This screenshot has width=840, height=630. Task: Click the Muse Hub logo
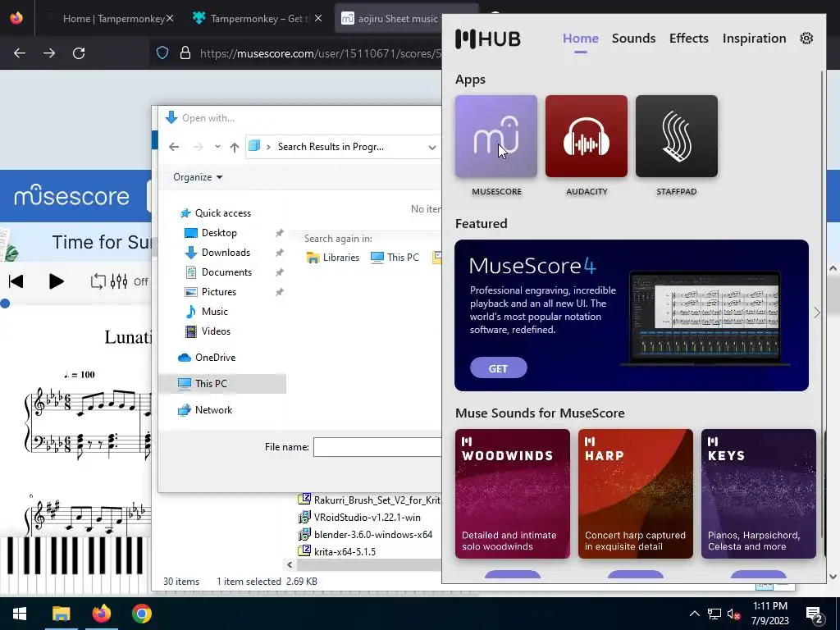[x=487, y=39]
